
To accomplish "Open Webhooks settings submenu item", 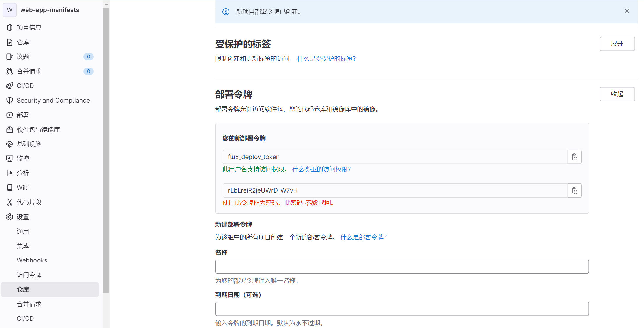I will coord(32,260).
